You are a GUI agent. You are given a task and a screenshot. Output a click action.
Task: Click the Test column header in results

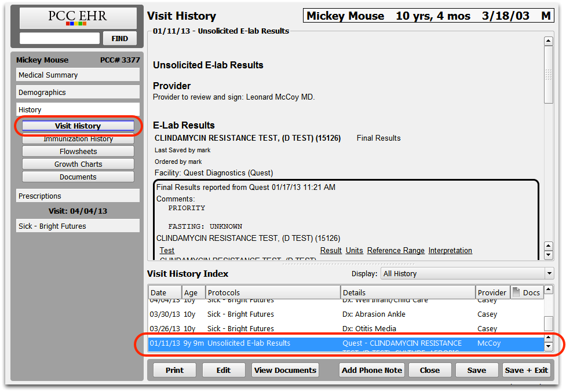pos(167,250)
